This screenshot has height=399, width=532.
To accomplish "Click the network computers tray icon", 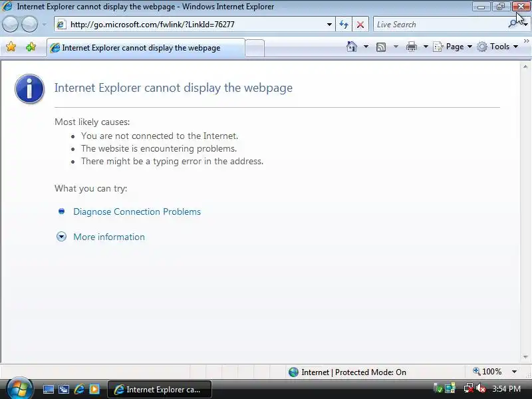I will 450,388.
